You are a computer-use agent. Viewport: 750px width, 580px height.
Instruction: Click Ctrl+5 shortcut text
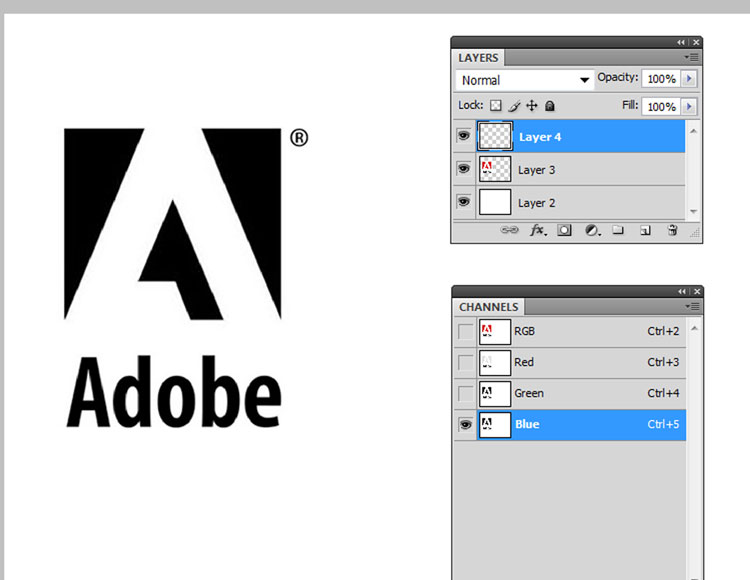tap(663, 425)
